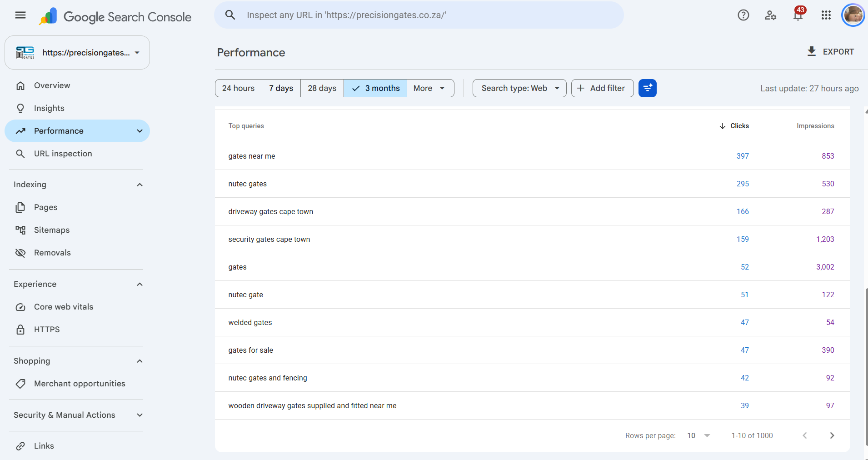This screenshot has height=460, width=868.
Task: Click the Add filter button
Action: pos(603,88)
